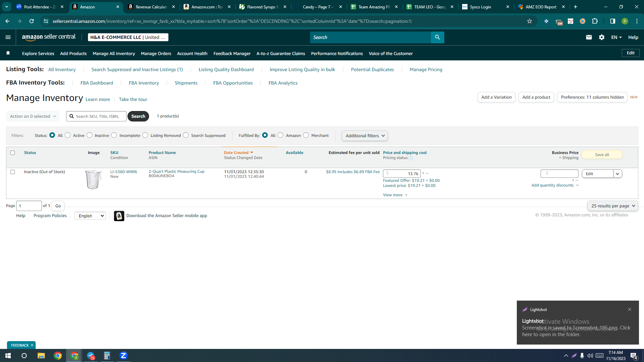This screenshot has height=362, width=644.
Task: Open Preferences: 11 columns hidden
Action: [592, 97]
